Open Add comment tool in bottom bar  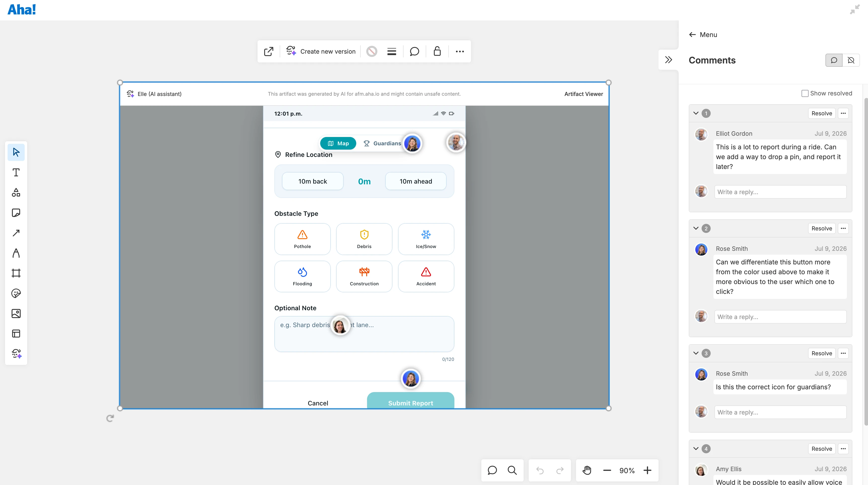click(x=492, y=470)
